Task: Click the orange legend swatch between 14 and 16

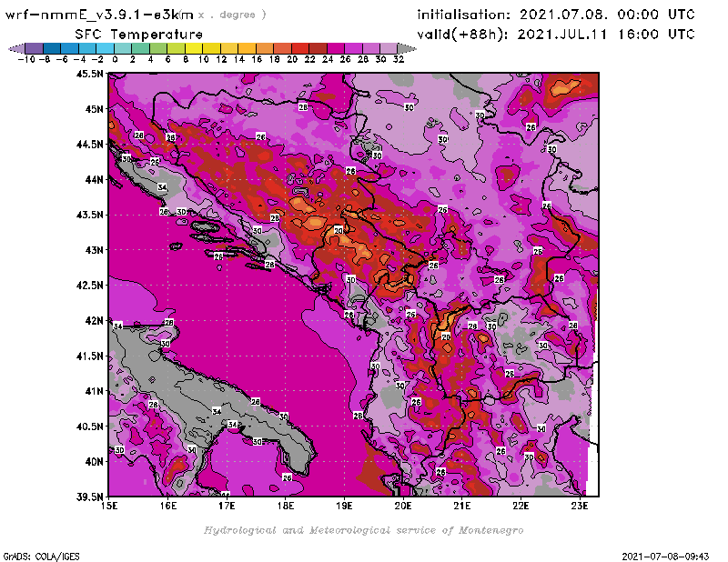Action: [x=247, y=48]
